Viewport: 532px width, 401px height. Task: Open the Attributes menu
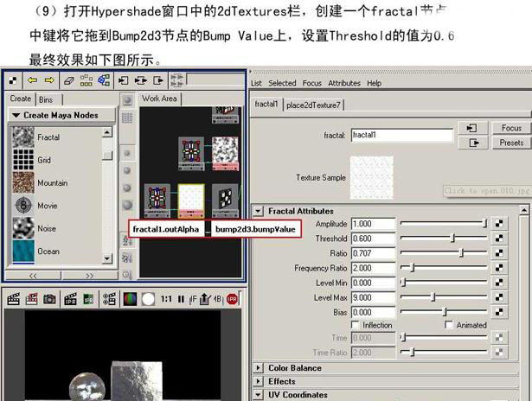[x=344, y=83]
